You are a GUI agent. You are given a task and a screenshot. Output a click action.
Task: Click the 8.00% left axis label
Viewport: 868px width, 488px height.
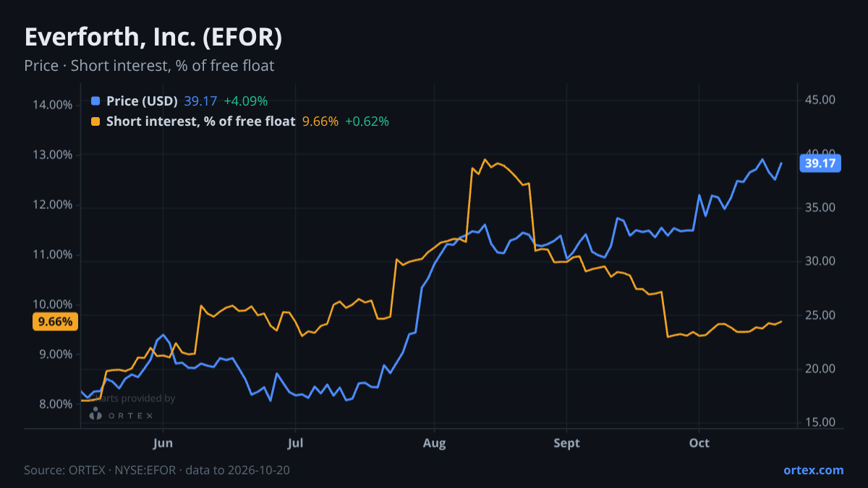click(55, 404)
